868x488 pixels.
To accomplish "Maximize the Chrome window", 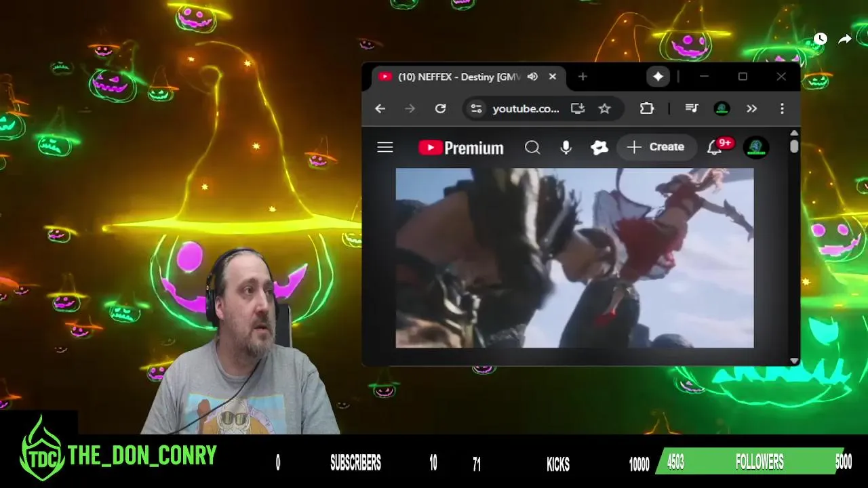I will 743,77.
